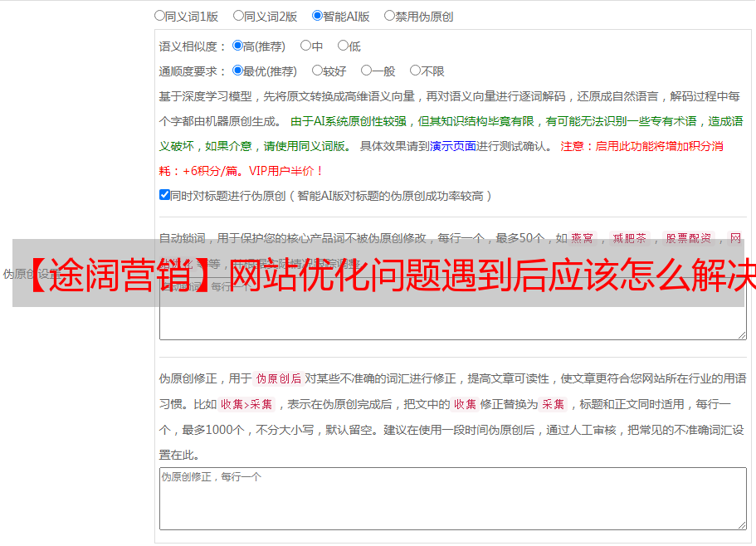Select the 同义词1版 radio option

pyautogui.click(x=159, y=16)
